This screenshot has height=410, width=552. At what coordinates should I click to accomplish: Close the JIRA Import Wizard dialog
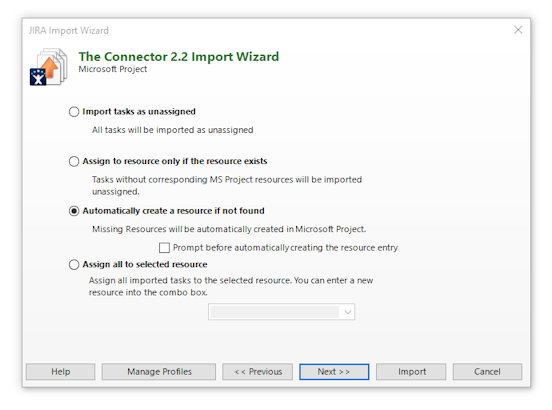(x=518, y=30)
